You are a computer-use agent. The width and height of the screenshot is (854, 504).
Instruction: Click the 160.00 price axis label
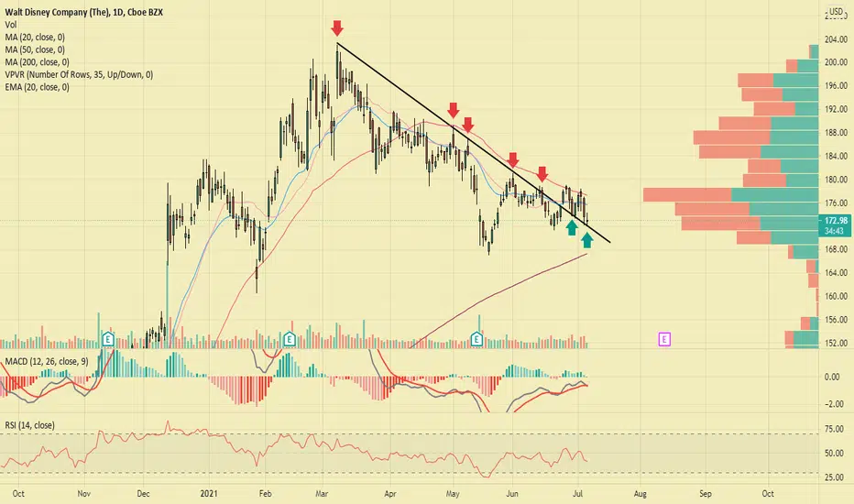836,296
